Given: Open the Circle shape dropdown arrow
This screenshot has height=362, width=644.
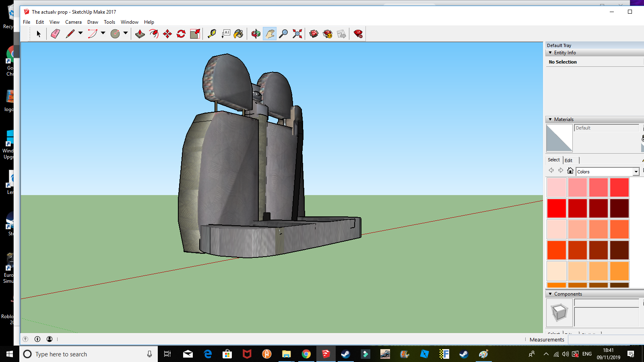Looking at the screenshot, I should [x=126, y=33].
